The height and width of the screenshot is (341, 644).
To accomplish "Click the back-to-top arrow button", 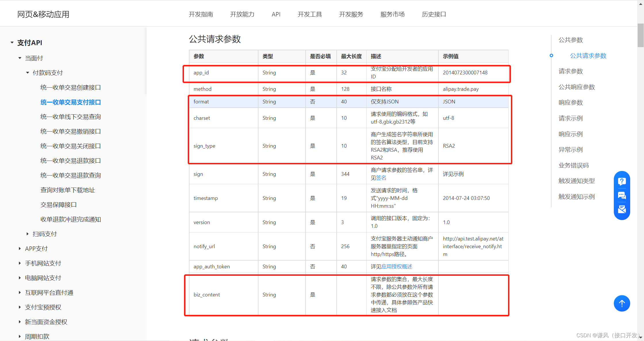I will point(622,303).
